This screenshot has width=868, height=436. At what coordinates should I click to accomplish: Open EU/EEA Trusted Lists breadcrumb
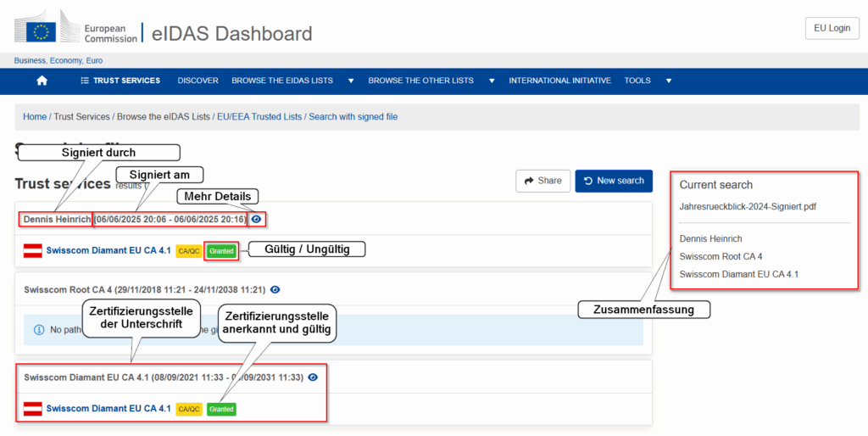259,117
